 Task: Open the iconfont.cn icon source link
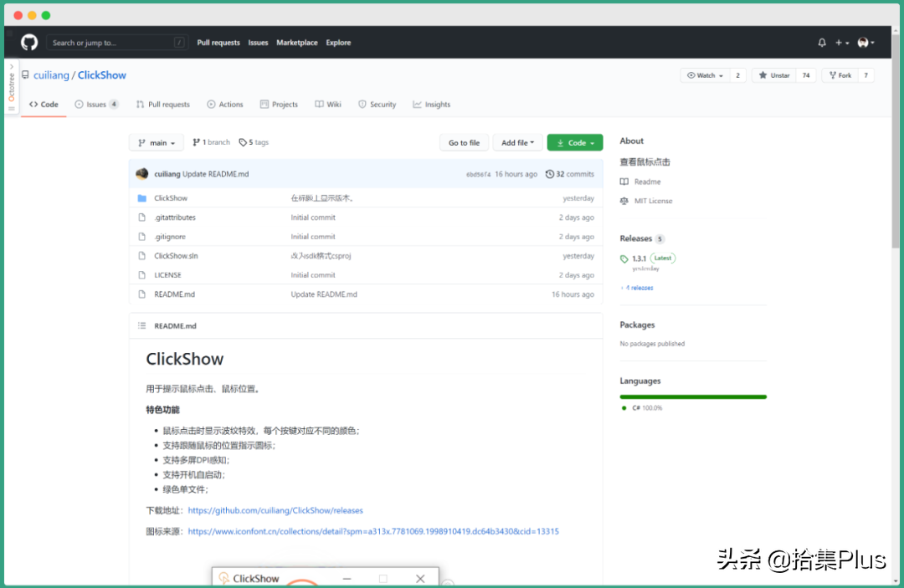coord(373,532)
